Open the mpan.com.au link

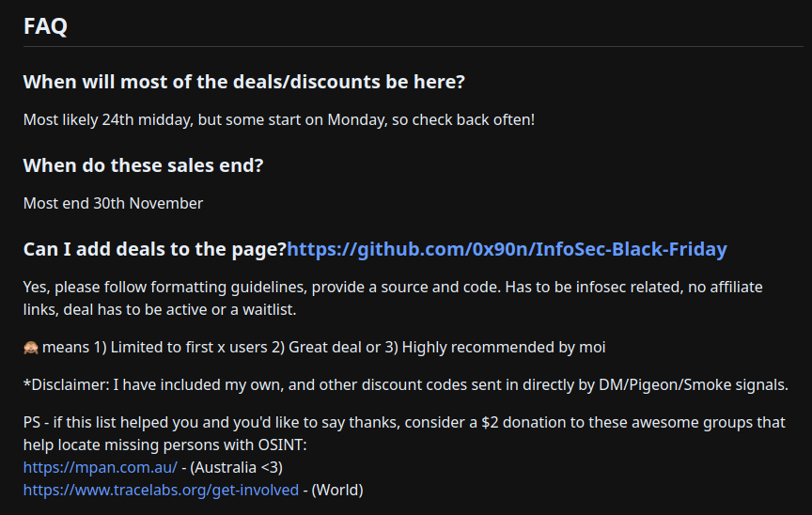coord(100,467)
